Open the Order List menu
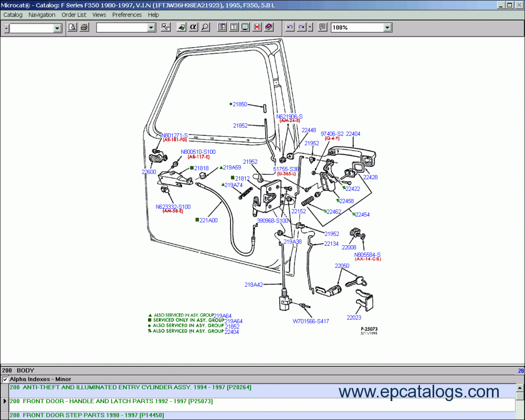 coord(73,15)
